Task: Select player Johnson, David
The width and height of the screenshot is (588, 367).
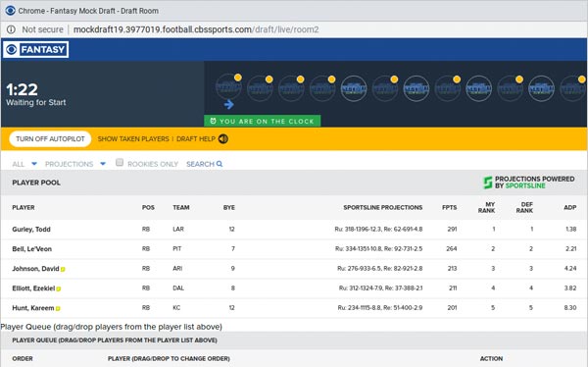Action: pos(35,269)
